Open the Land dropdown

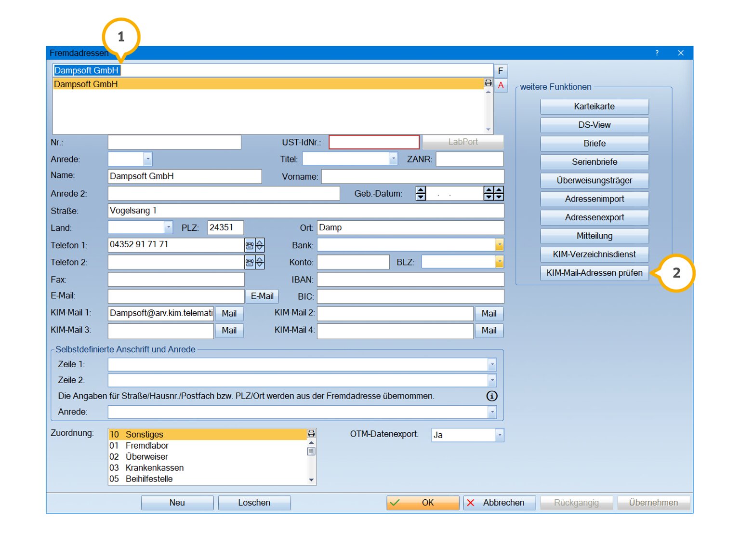(168, 227)
